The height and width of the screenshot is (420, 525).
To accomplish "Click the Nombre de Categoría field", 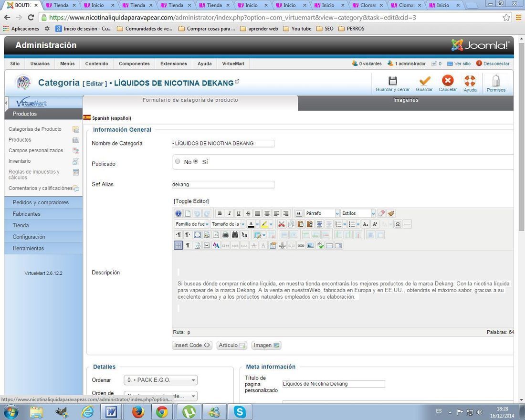I will click(x=223, y=143).
